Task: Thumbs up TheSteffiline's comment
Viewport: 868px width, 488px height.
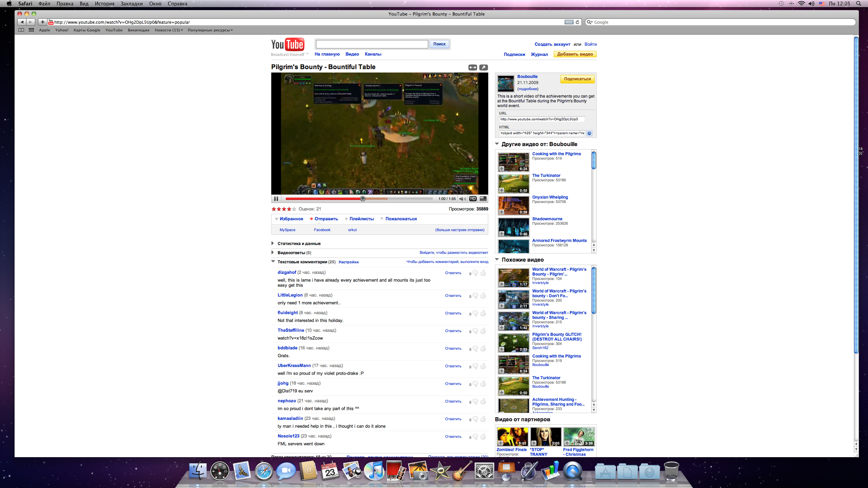Action: (x=483, y=331)
